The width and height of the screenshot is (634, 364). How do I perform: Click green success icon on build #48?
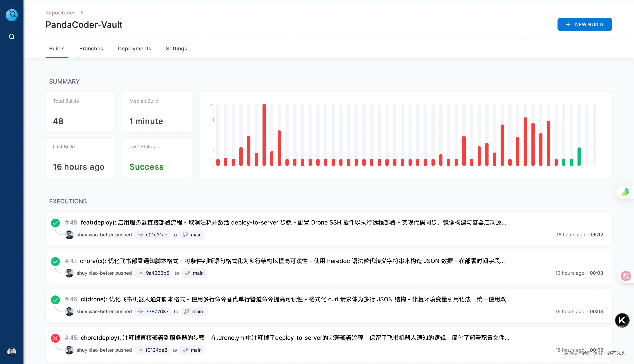[55, 223]
